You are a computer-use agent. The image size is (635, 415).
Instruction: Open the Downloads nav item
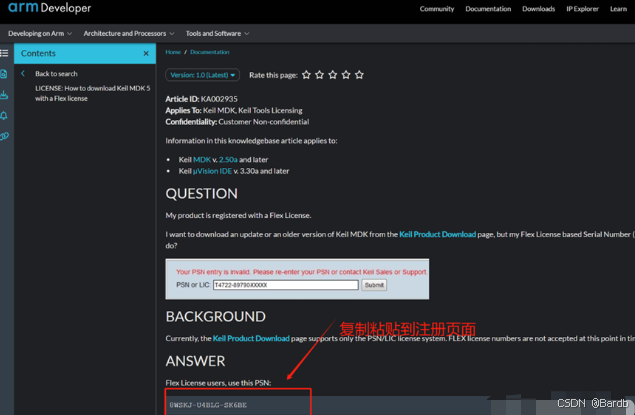(538, 9)
